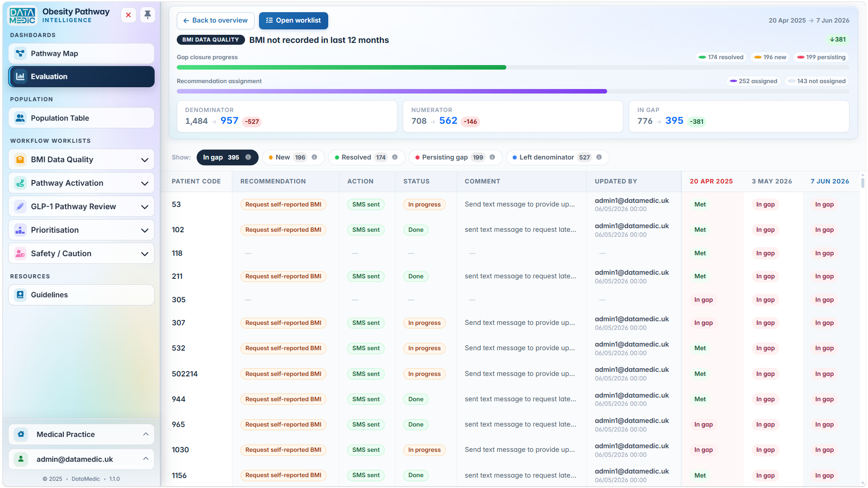Expand Pathway Activation worklist

pos(145,183)
